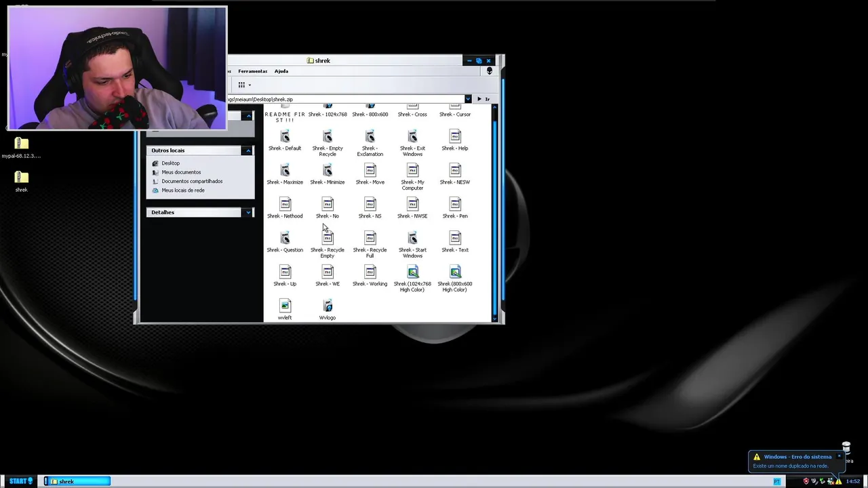Image resolution: width=868 pixels, height=488 pixels.
Task: Click the 14:52 clock in taskbar
Action: coord(853,481)
